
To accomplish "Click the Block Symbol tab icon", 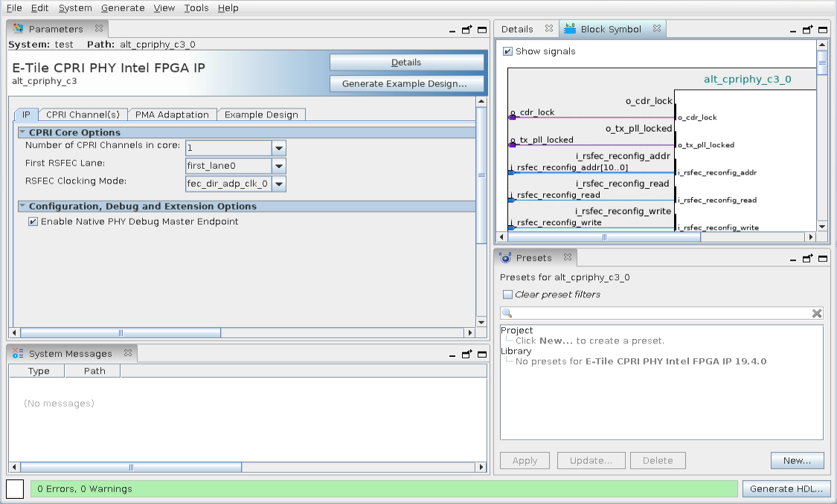I will coord(570,29).
